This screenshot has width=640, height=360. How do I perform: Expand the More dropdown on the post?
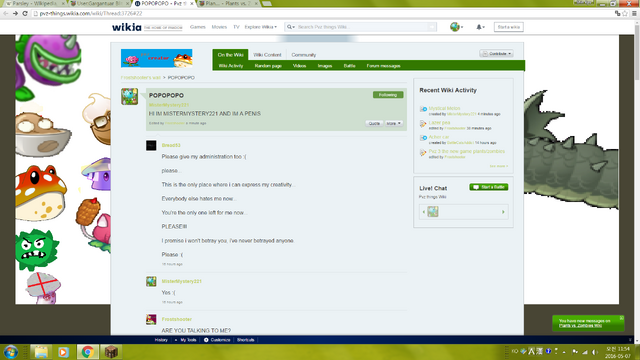click(x=394, y=123)
